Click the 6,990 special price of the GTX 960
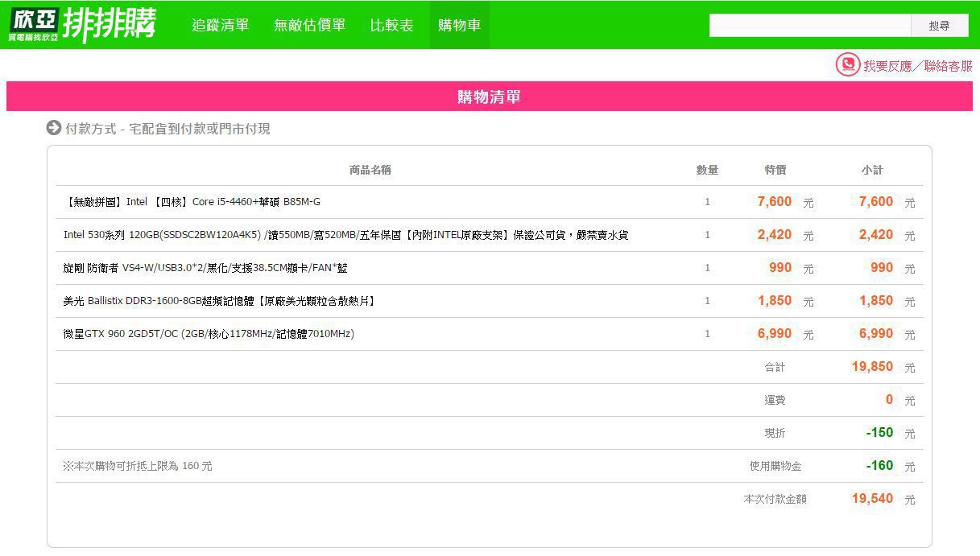 [775, 334]
